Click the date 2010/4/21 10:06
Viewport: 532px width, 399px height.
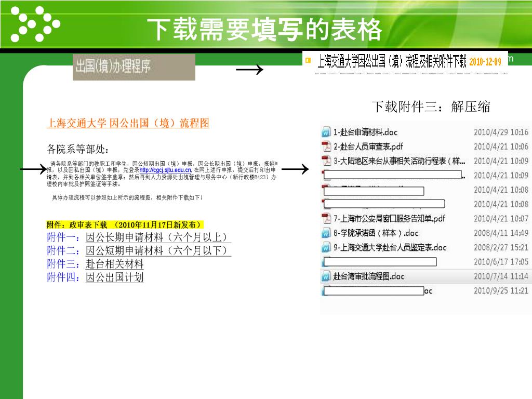(x=501, y=147)
